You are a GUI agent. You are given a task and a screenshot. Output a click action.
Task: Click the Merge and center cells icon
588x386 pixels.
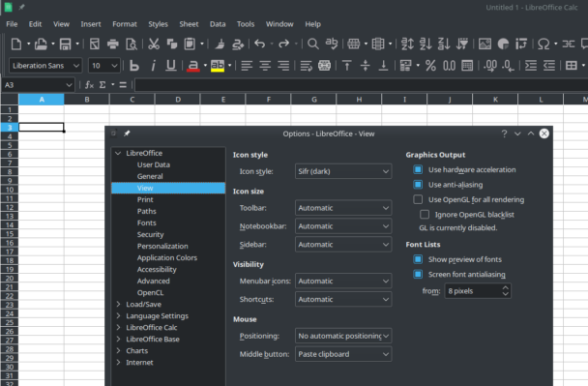pos(324,66)
